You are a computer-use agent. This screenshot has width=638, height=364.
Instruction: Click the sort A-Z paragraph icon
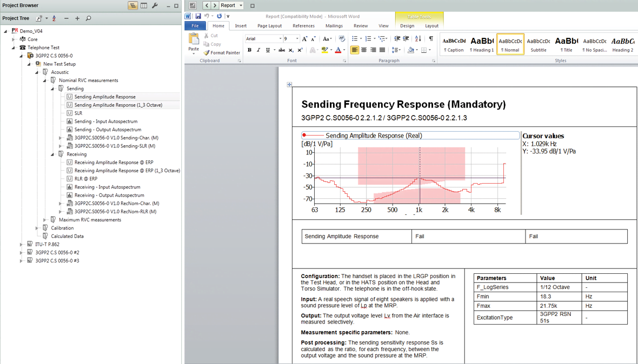click(418, 39)
